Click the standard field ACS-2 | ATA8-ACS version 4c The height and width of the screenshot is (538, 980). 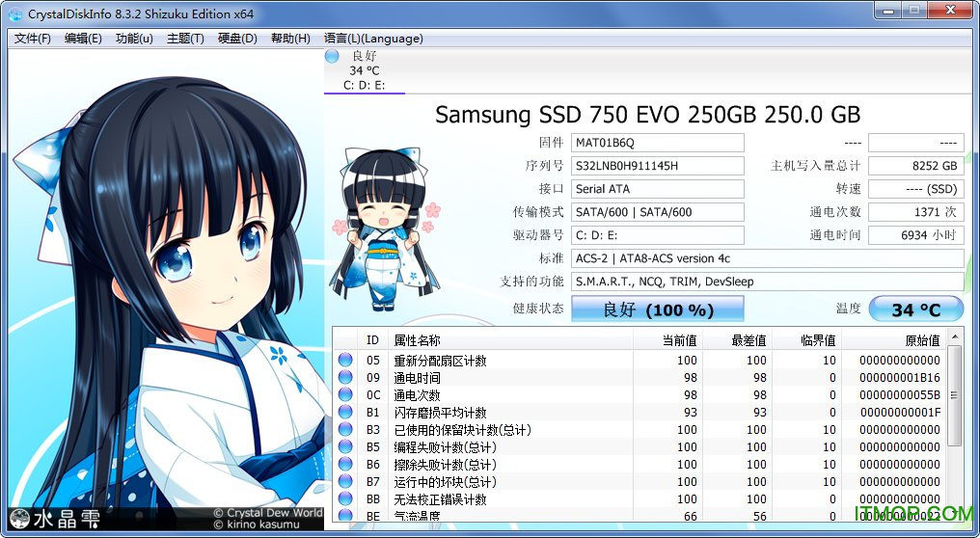pyautogui.click(x=768, y=258)
